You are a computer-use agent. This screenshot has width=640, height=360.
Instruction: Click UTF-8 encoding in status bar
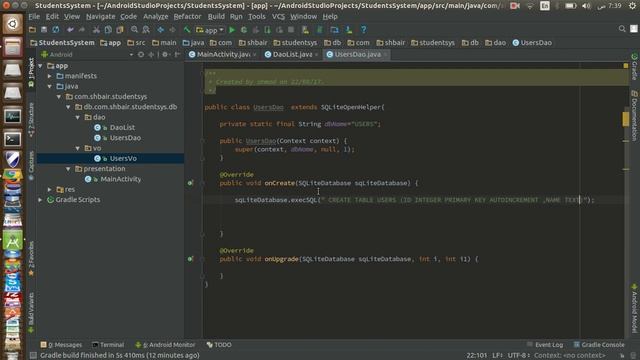coord(518,355)
